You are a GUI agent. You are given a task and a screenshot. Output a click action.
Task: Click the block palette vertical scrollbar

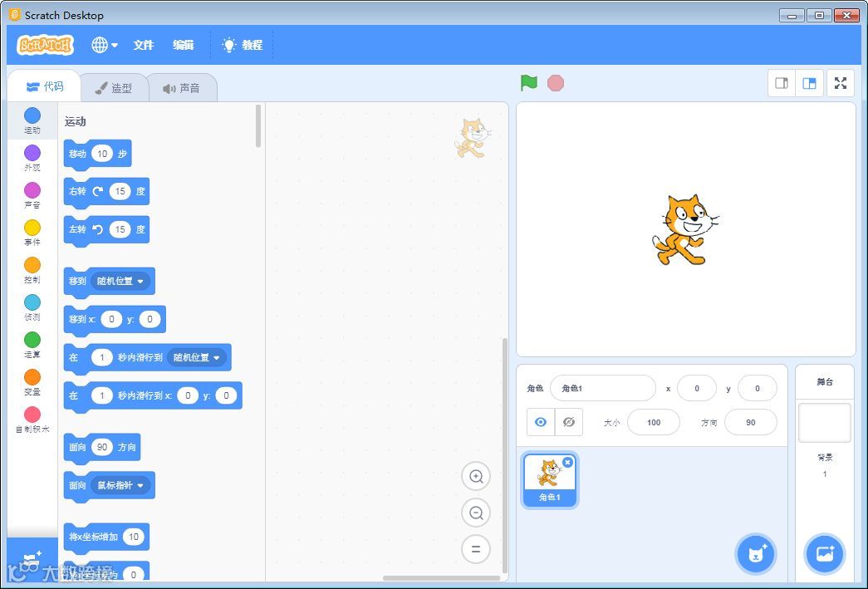[258, 126]
